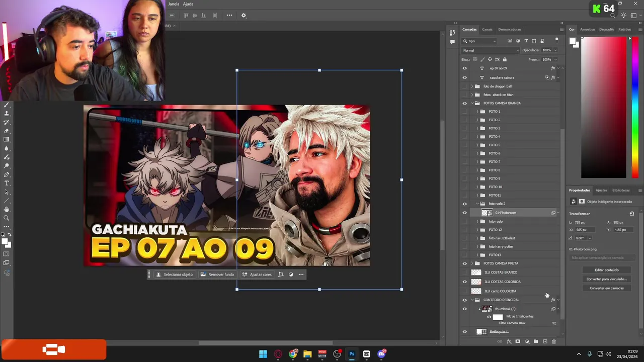The image size is (644, 362).
Task: Select the Path Selection tool
Action: [7, 192]
